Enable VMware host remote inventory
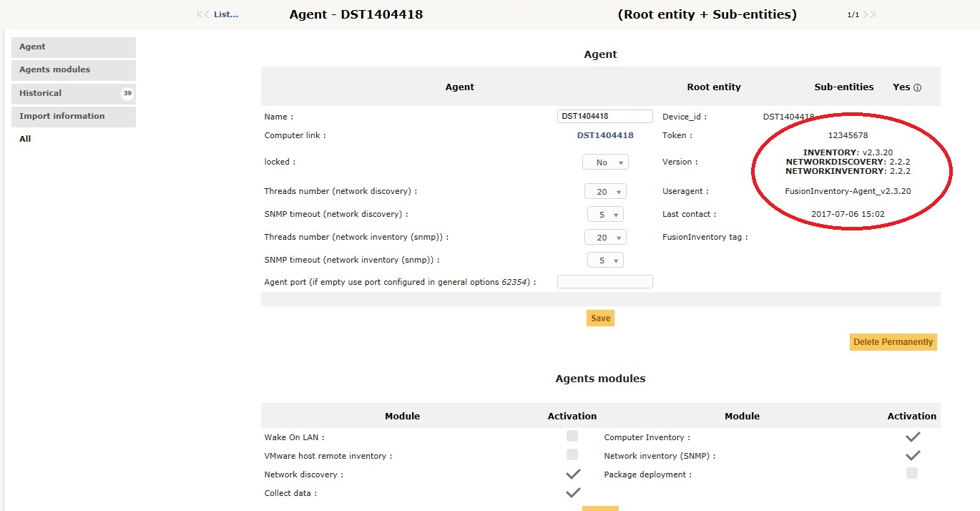Image resolution: width=980 pixels, height=511 pixels. click(x=572, y=454)
